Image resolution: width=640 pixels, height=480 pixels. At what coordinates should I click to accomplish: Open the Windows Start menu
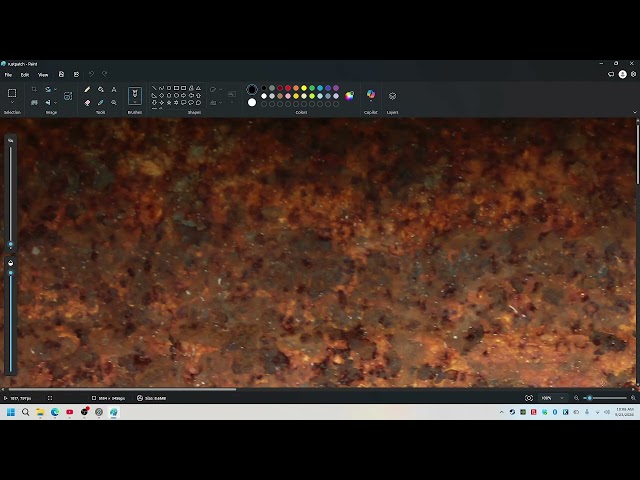click(11, 412)
